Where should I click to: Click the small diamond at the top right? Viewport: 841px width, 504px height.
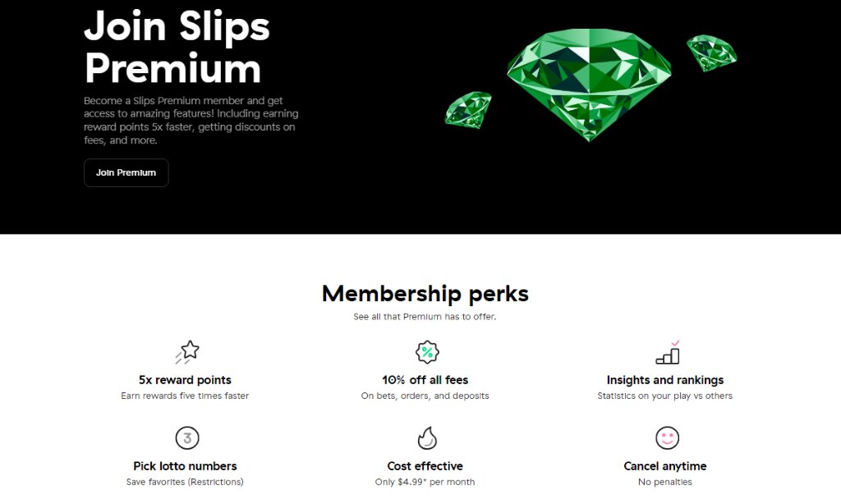(711, 52)
